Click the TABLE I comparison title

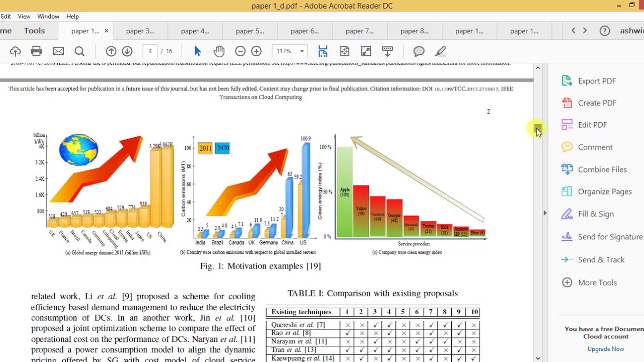[x=373, y=293]
